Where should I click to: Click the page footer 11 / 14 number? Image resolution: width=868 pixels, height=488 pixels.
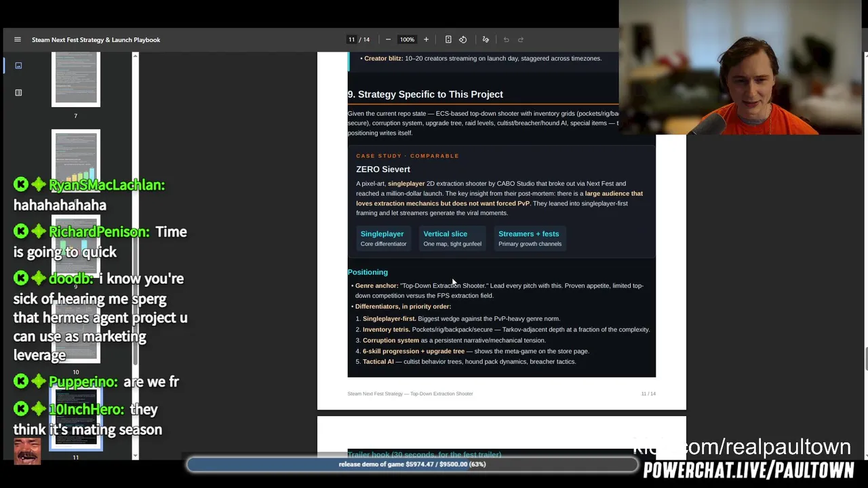point(648,394)
